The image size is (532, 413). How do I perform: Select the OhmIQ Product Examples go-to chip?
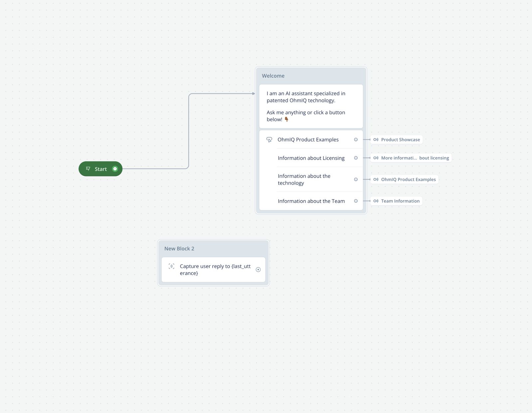pyautogui.click(x=404, y=179)
